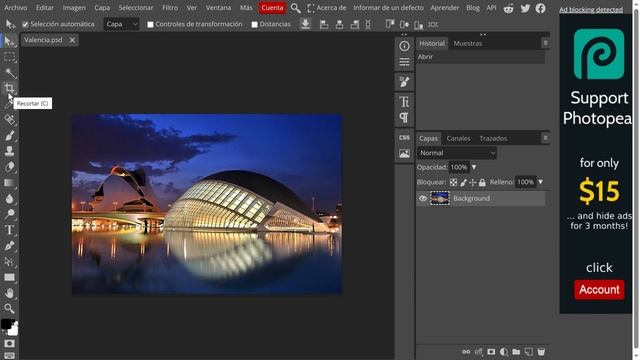
Task: Expand the Relleno slider arrow
Action: pos(540,182)
